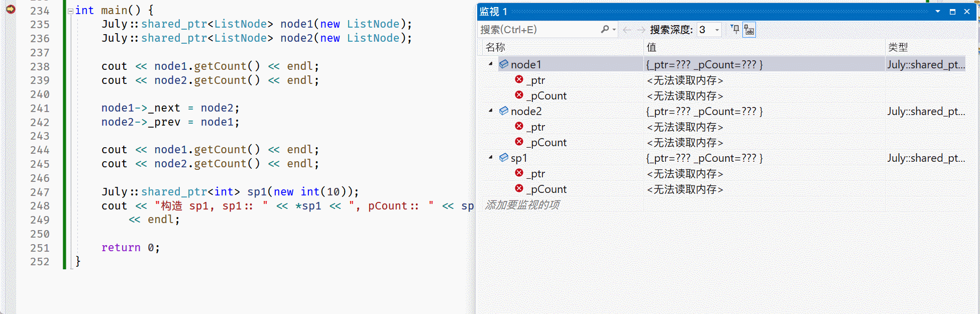
Task: Toggle the selected display-format button in Watch toolbar
Action: pos(749,30)
